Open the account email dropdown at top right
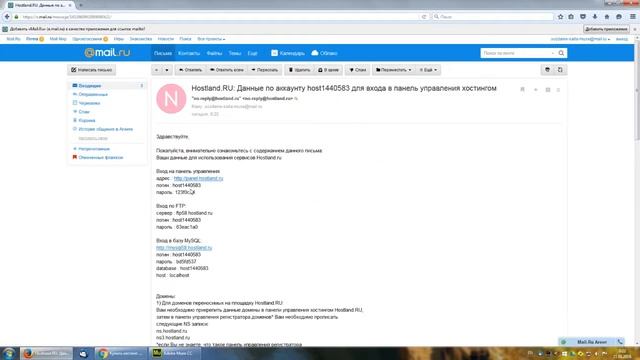The image size is (640, 360). [580, 39]
